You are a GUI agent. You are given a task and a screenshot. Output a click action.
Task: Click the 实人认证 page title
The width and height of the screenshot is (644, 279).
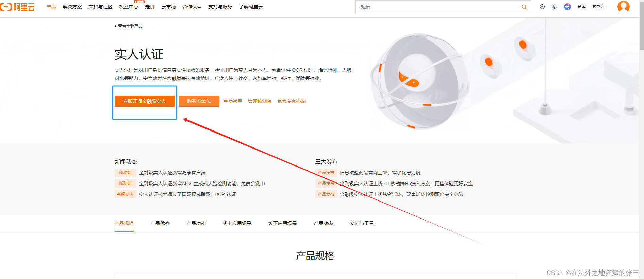pyautogui.click(x=139, y=54)
